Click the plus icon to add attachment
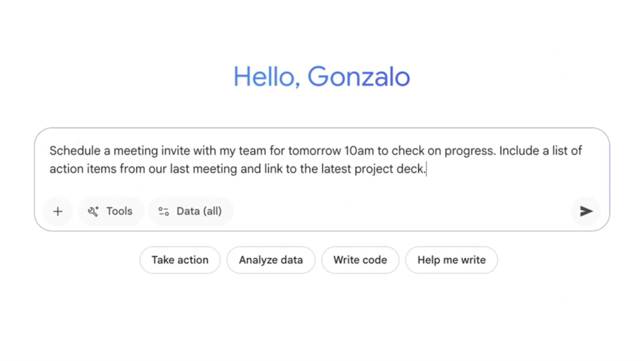 click(58, 212)
